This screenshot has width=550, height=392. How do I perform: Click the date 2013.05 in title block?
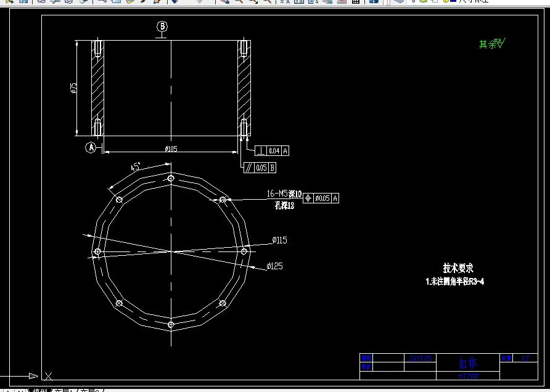tap(421, 358)
